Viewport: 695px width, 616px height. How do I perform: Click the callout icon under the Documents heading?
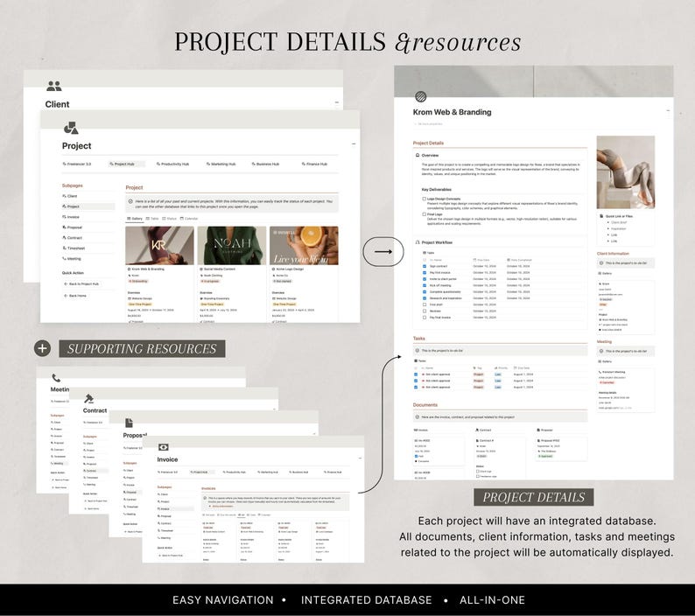coord(418,417)
